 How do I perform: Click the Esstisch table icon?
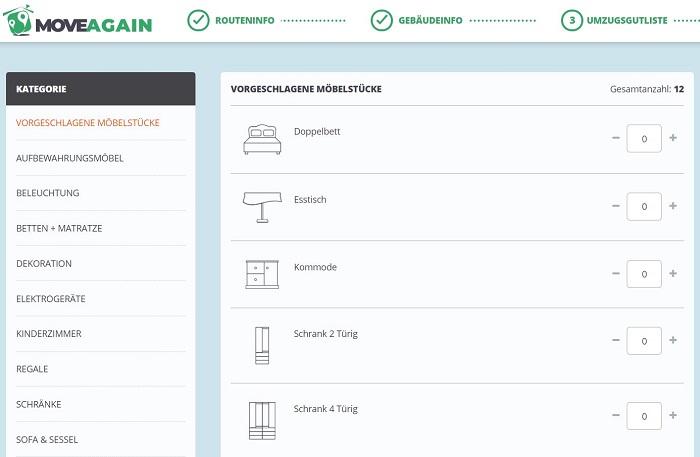click(x=262, y=207)
